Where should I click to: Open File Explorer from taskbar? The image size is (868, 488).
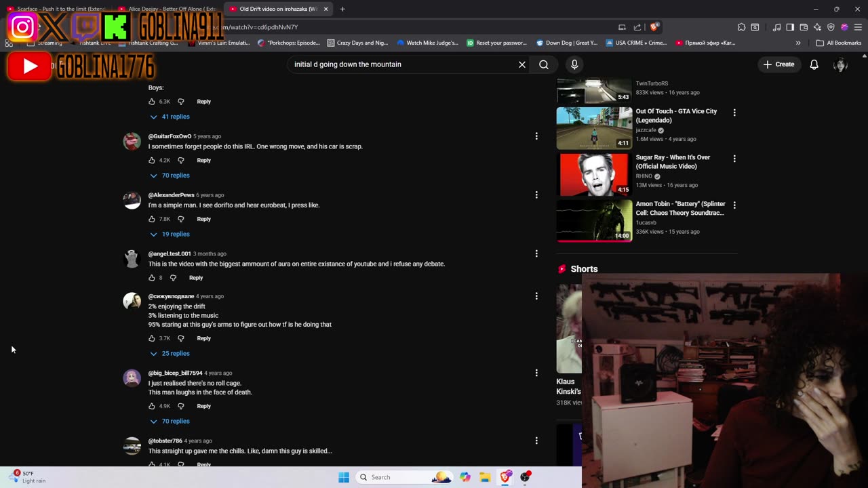point(485,477)
